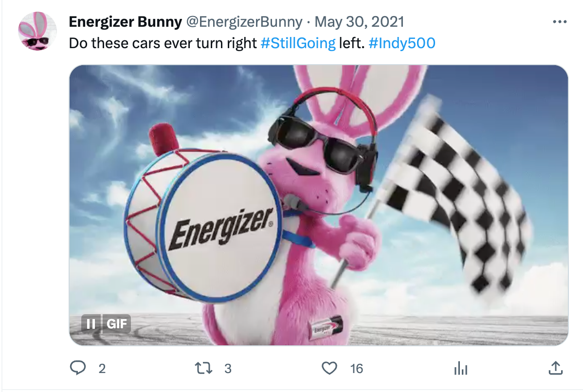The width and height of the screenshot is (583, 392).
Task: Open the Energizer Bunny display name
Action: 125,22
